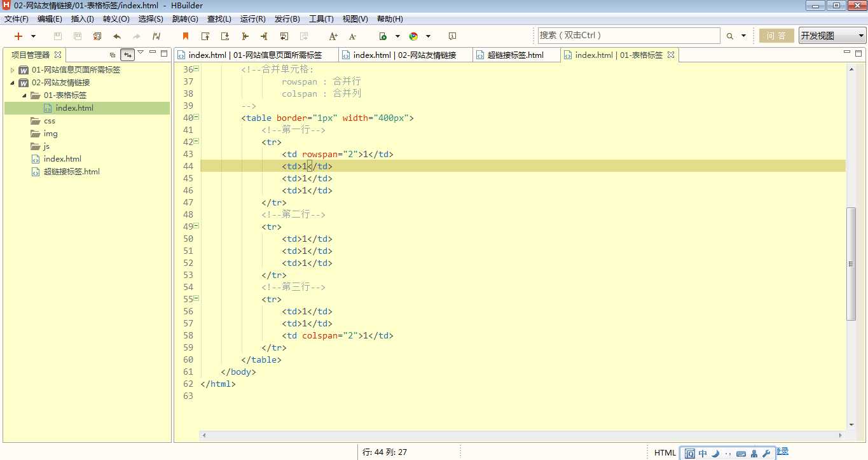This screenshot has height=460, width=868.
Task: Maximize the editor area
Action: [859, 53]
